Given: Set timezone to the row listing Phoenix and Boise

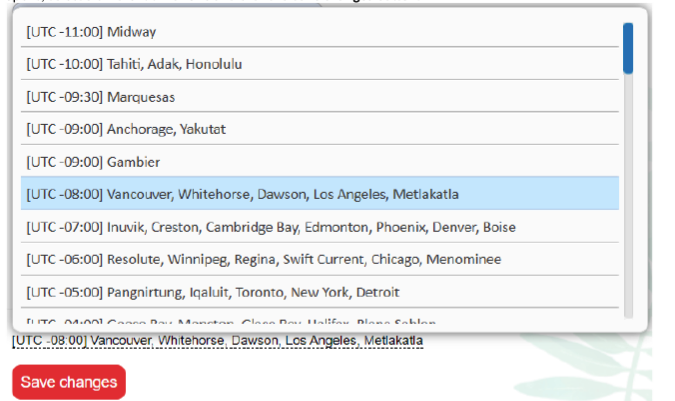Looking at the screenshot, I should [320, 227].
